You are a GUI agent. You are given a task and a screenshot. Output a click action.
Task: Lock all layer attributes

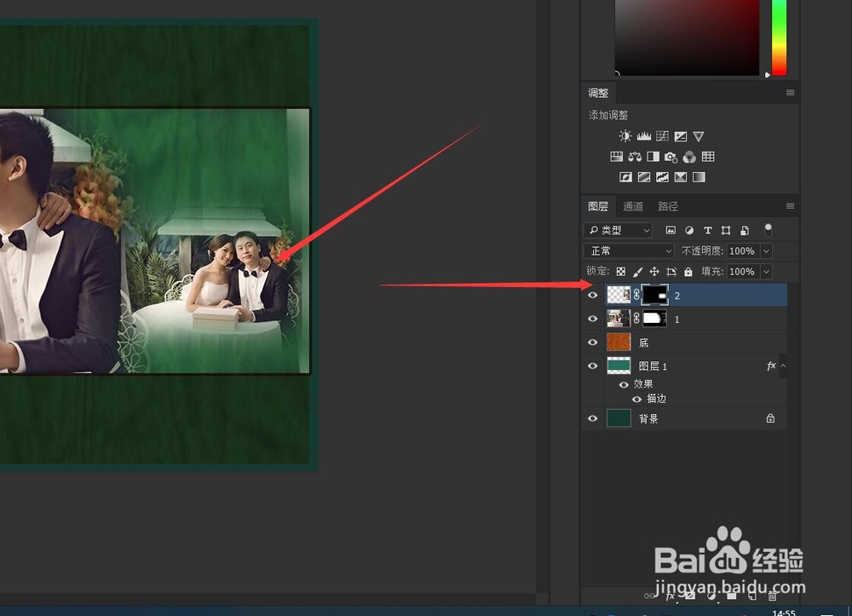[x=688, y=272]
